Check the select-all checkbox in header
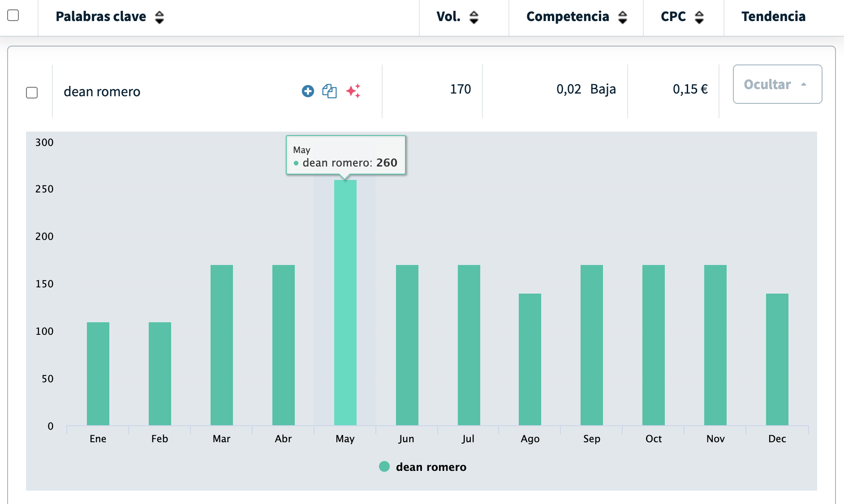 [x=13, y=15]
